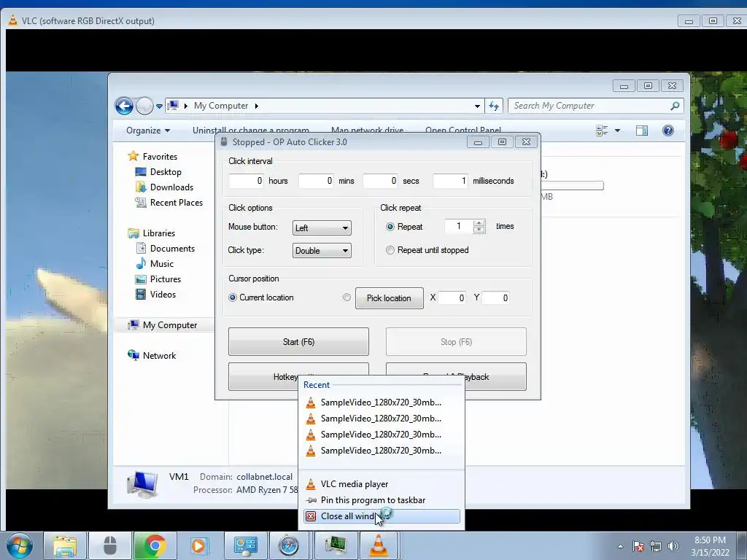Click the X coordinate field
Image resolution: width=747 pixels, height=560 pixels.
[x=452, y=298]
